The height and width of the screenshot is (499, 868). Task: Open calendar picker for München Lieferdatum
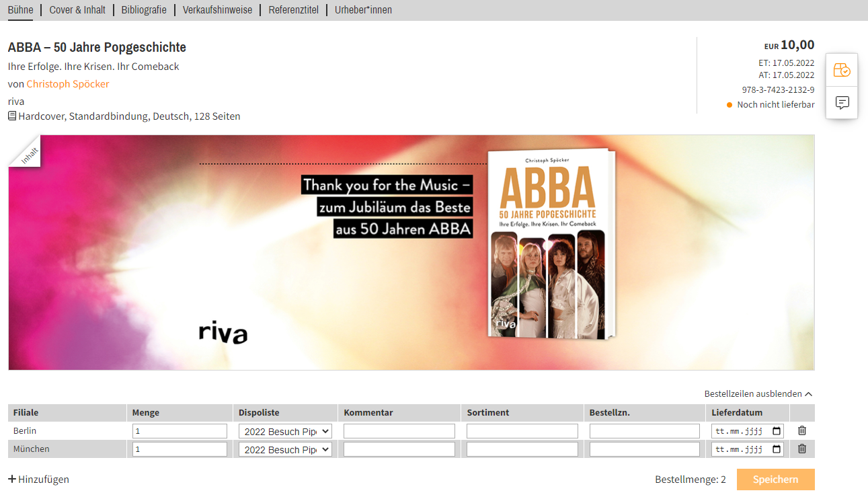point(777,449)
